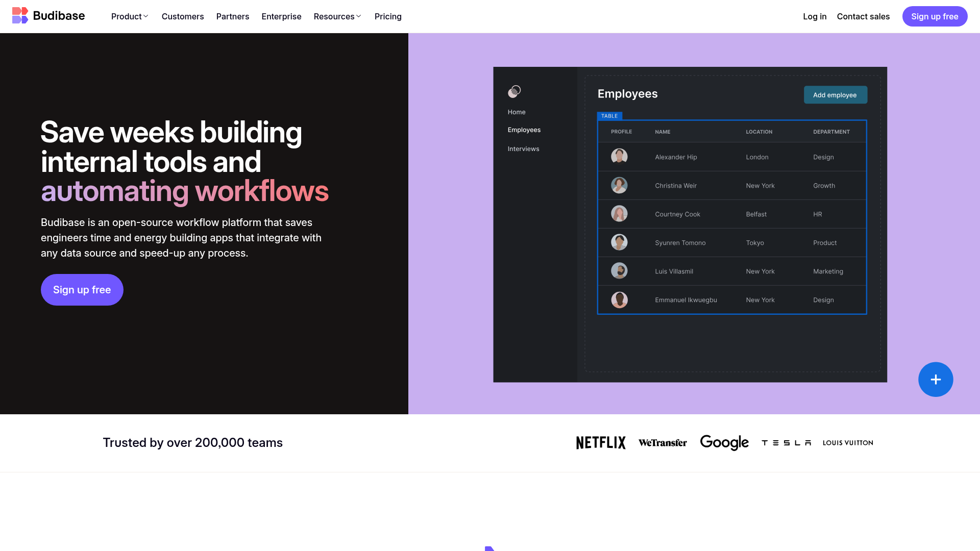
Task: Open the Customers nav item
Action: (183, 16)
